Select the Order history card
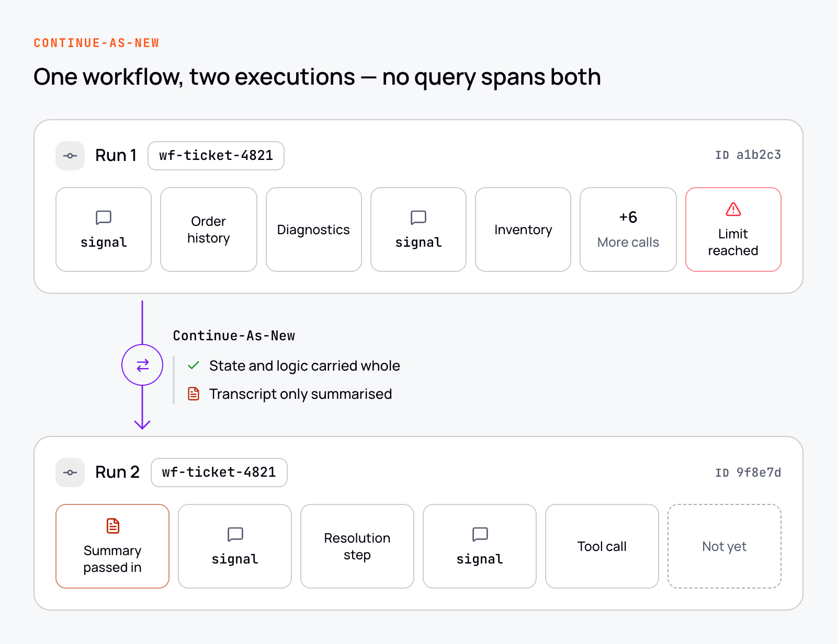This screenshot has height=644, width=837. (209, 229)
